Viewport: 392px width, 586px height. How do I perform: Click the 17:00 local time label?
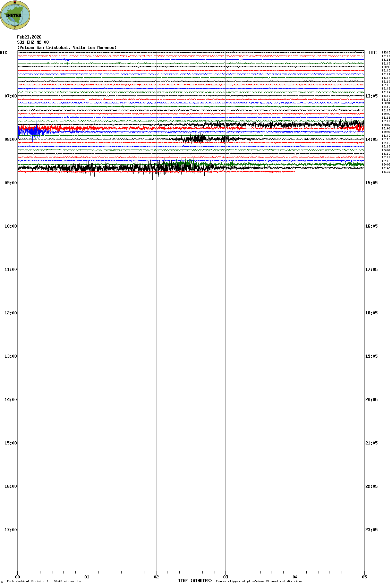click(x=10, y=530)
